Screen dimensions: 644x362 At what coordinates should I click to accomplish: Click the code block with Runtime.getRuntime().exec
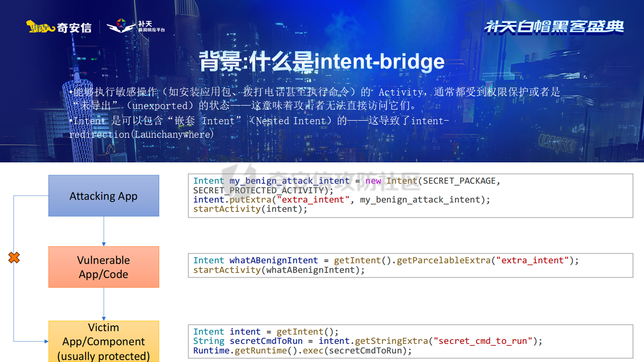pyautogui.click(x=410, y=341)
